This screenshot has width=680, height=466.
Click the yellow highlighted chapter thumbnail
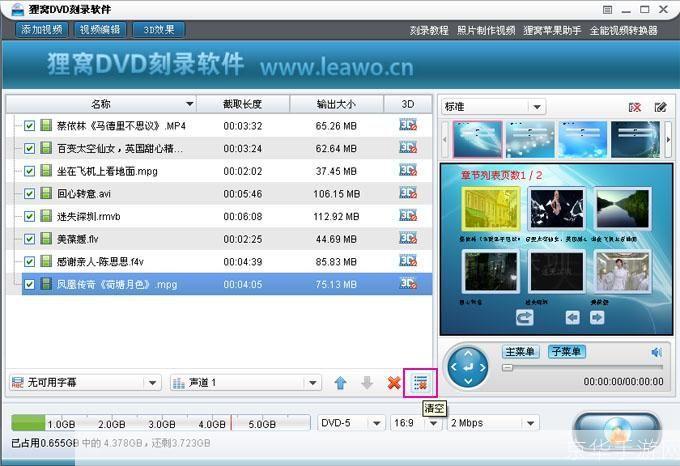tap(490, 209)
